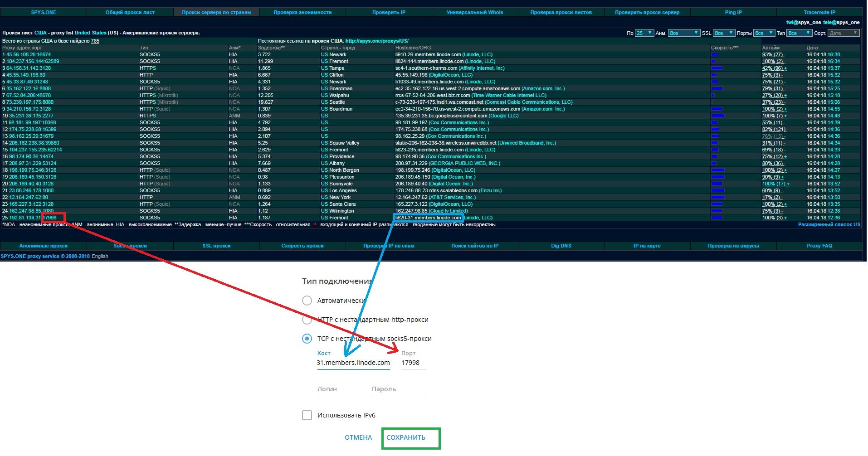Image resolution: width=868 pixels, height=456 pixels.
Task: Open the Универсальный Whois menu item
Action: click(x=475, y=12)
